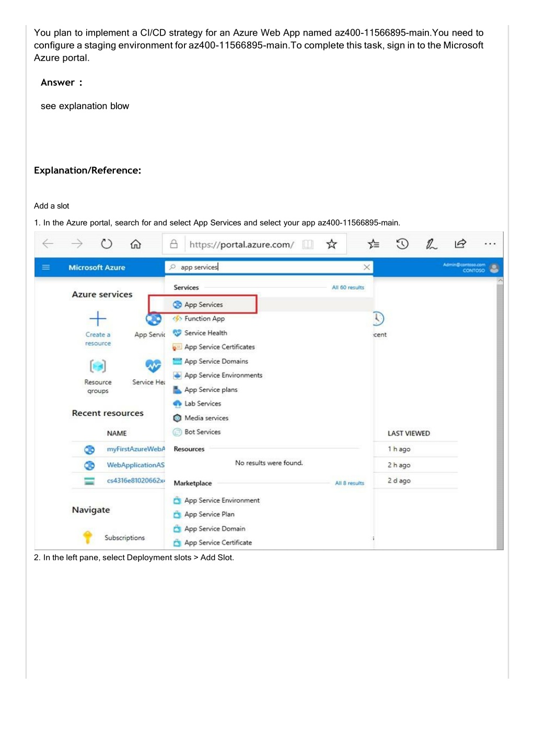535x756 pixels.
Task: Click the Create a resource plus icon
Action: [98, 319]
